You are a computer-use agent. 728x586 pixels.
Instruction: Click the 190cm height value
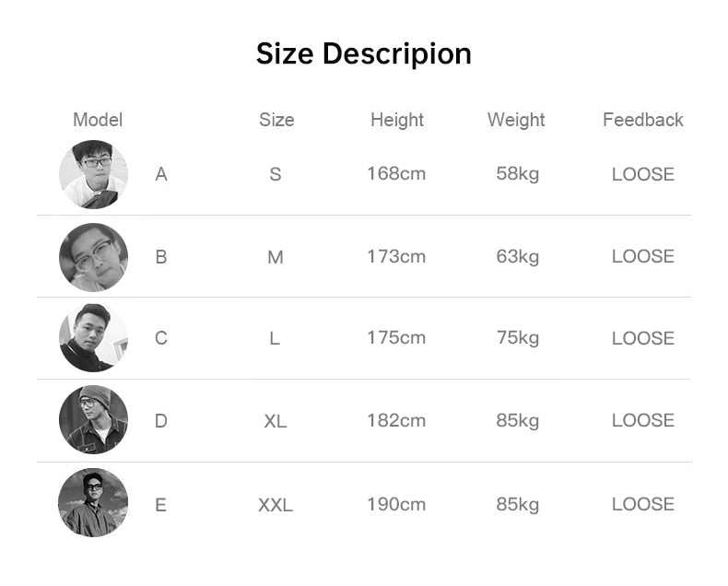[396, 504]
